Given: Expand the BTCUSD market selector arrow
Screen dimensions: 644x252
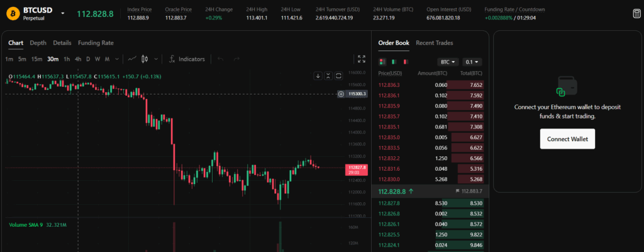Looking at the screenshot, I should coord(63,13).
